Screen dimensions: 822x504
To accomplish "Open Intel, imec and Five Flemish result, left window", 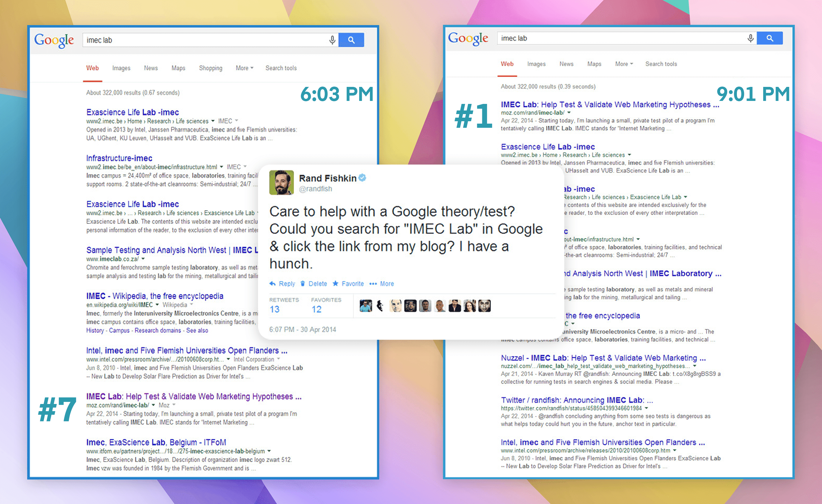I will (x=187, y=351).
